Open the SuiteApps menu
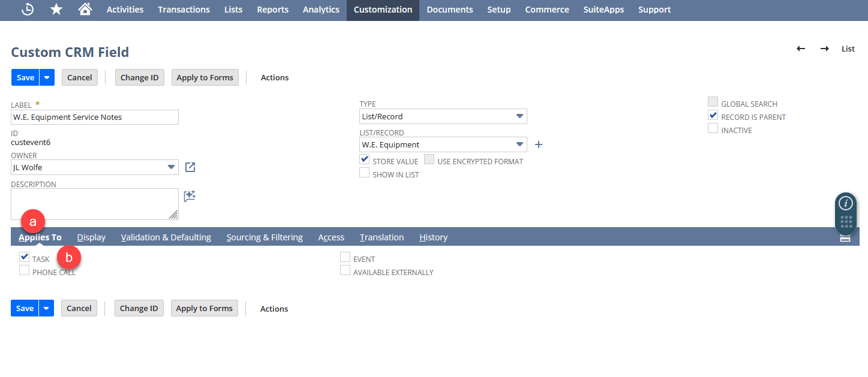868x377 pixels. pyautogui.click(x=603, y=10)
